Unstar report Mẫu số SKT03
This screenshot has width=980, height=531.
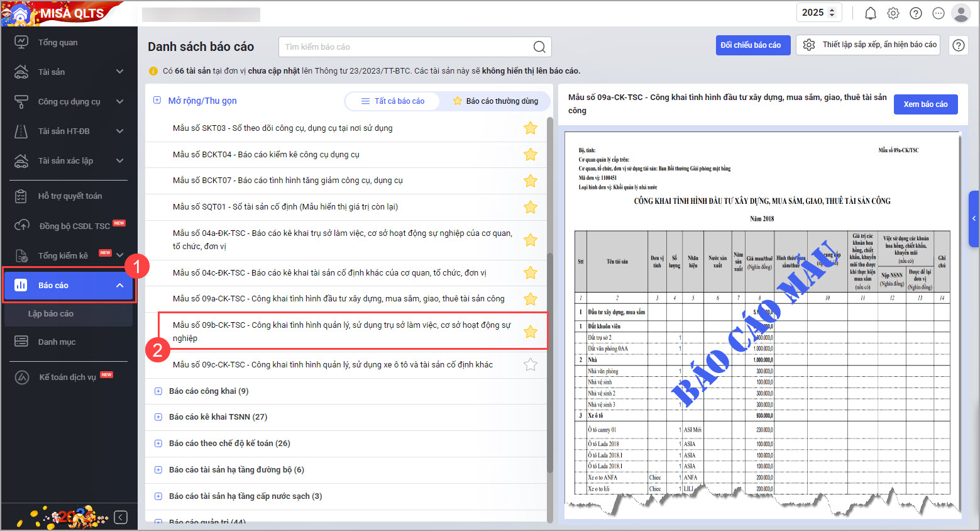coord(531,128)
